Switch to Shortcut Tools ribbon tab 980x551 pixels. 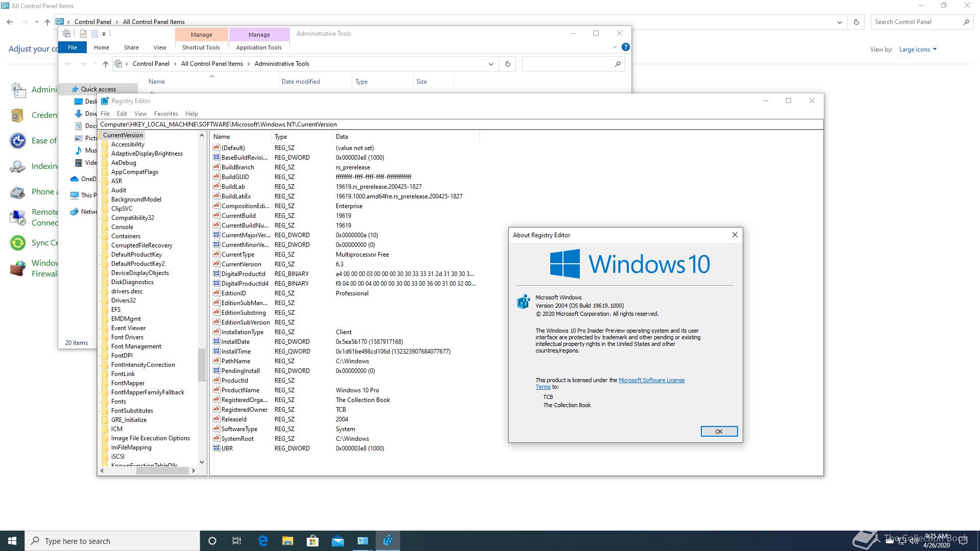pos(201,47)
